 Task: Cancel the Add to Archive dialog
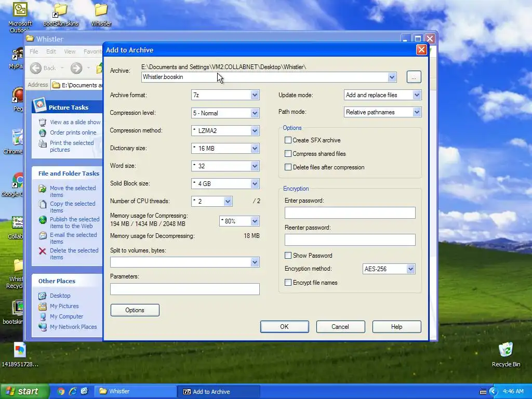(x=340, y=327)
